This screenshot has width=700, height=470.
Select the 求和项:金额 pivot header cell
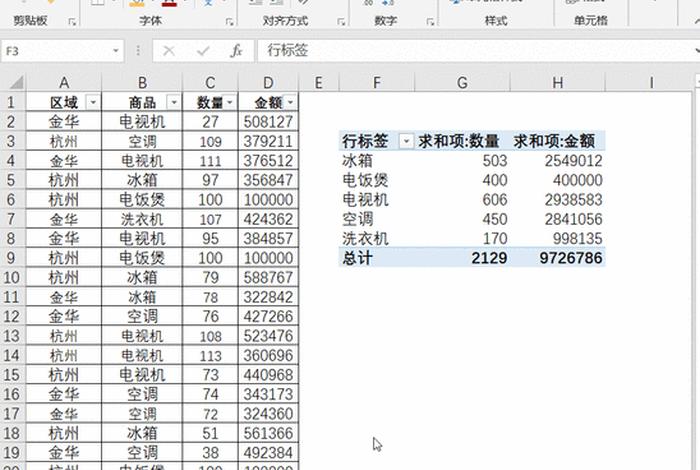557,141
